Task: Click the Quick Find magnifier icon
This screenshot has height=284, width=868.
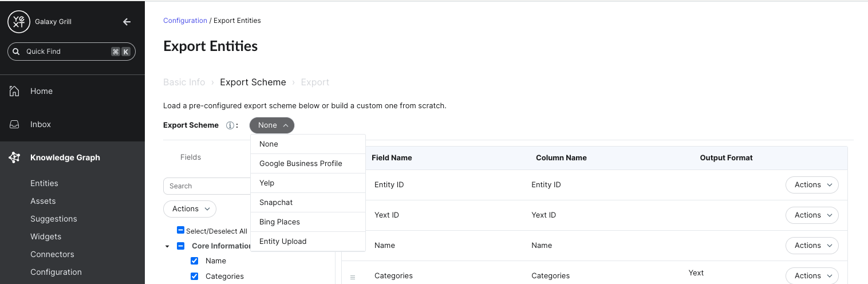Action: click(x=16, y=52)
